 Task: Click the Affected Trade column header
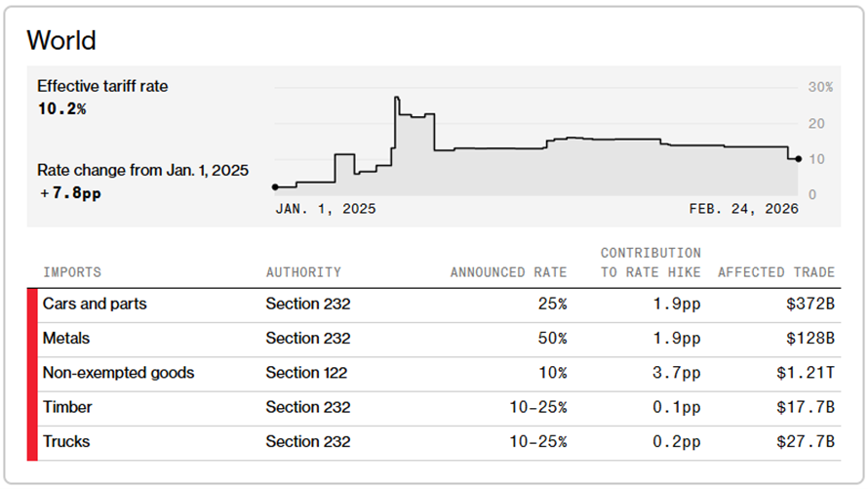click(776, 272)
